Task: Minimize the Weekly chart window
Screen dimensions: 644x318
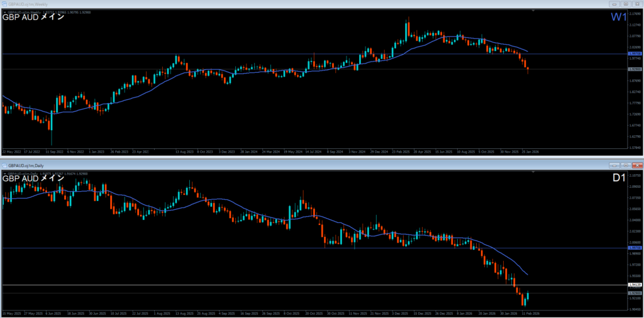Action: coord(614,4)
